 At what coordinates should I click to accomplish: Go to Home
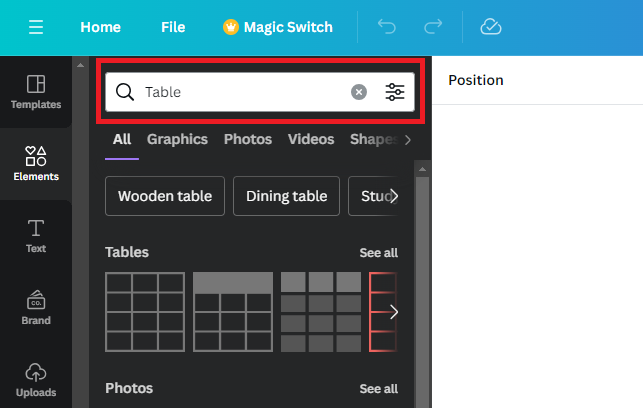pyautogui.click(x=100, y=27)
